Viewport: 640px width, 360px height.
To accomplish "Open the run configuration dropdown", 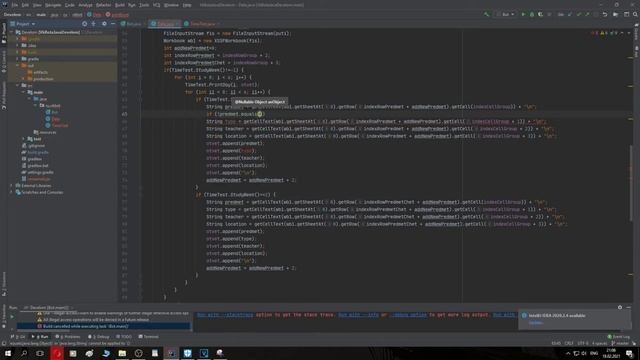I will pos(506,14).
